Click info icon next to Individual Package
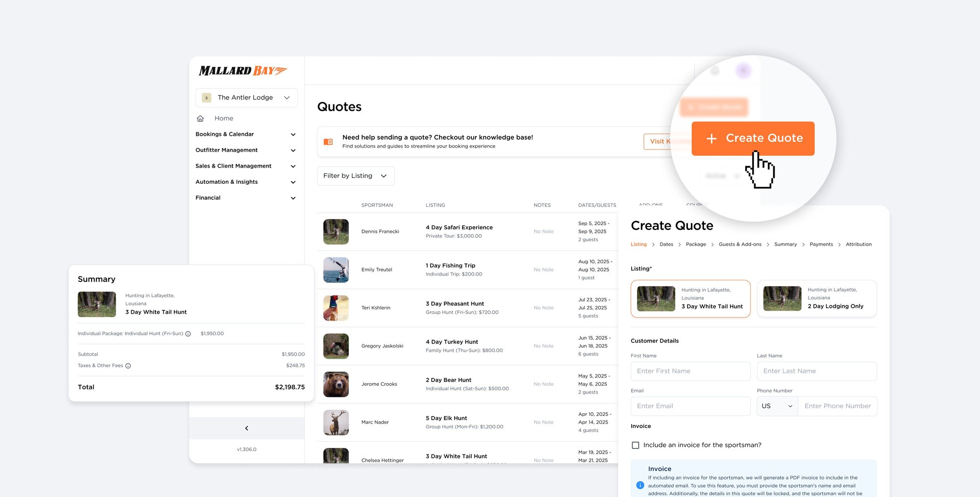This screenshot has height=497, width=980. tap(188, 334)
